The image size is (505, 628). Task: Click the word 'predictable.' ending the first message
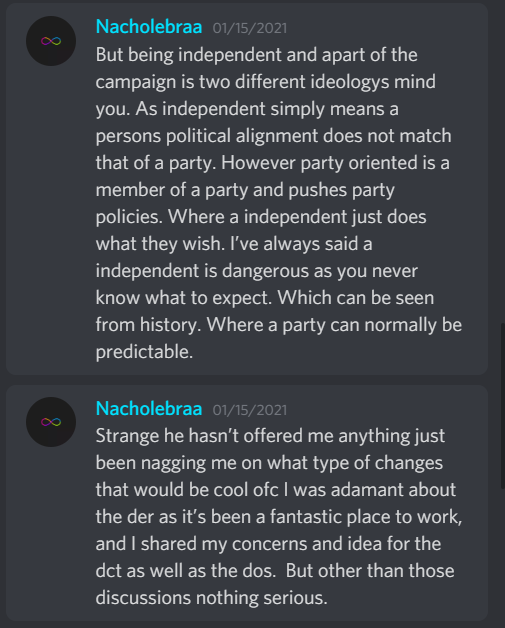pyautogui.click(x=144, y=352)
